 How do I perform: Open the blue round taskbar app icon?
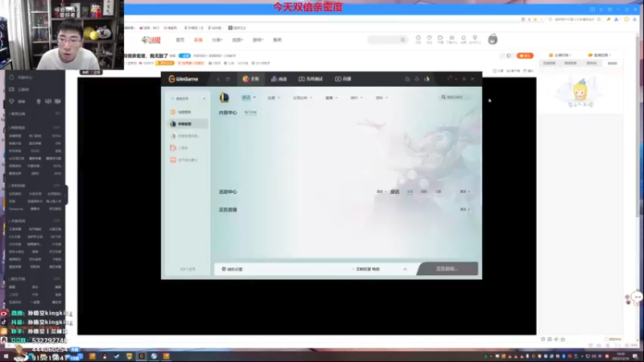point(154,356)
